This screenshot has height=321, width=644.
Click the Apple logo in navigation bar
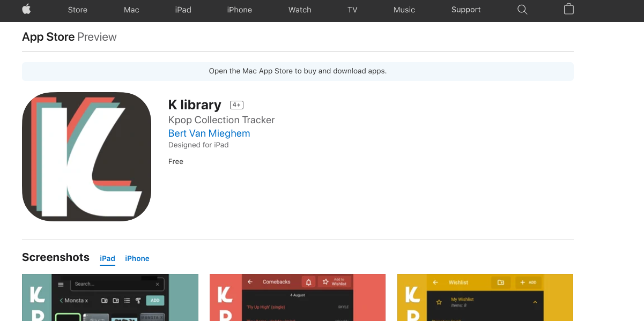coord(26,10)
